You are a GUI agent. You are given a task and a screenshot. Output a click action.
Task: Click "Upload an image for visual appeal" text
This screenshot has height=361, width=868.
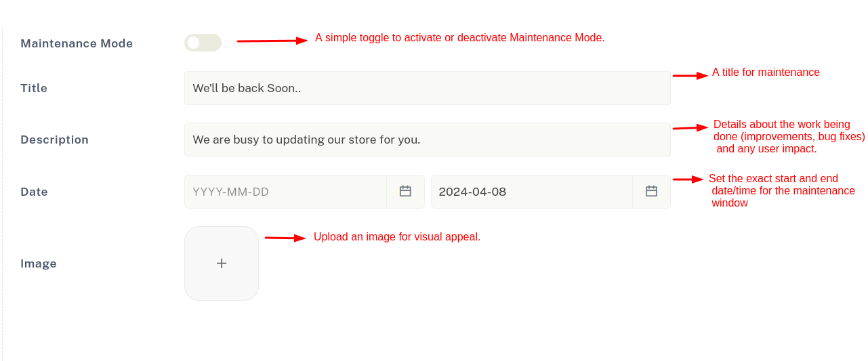pos(397,237)
